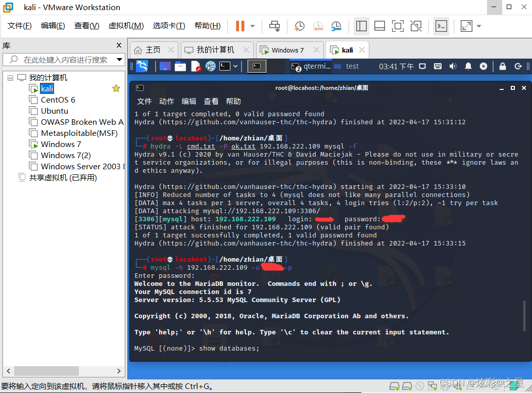
Task: Enter full screen mode
Action: point(398,26)
